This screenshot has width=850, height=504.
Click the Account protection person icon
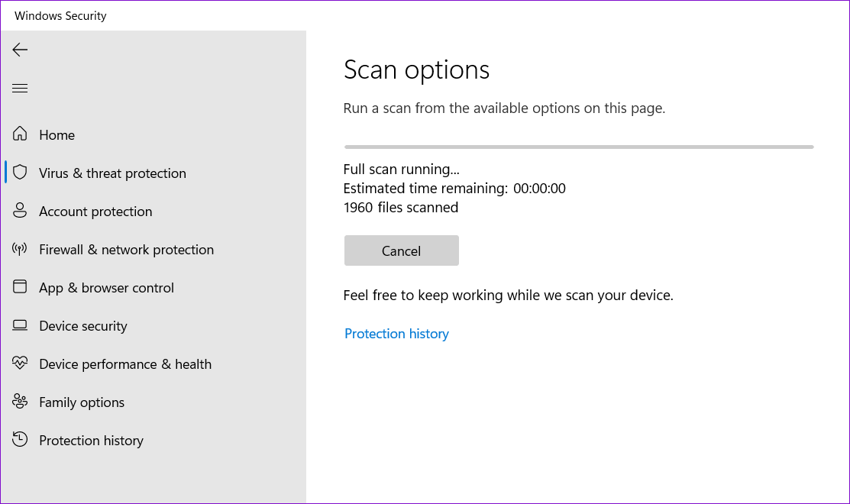20,211
